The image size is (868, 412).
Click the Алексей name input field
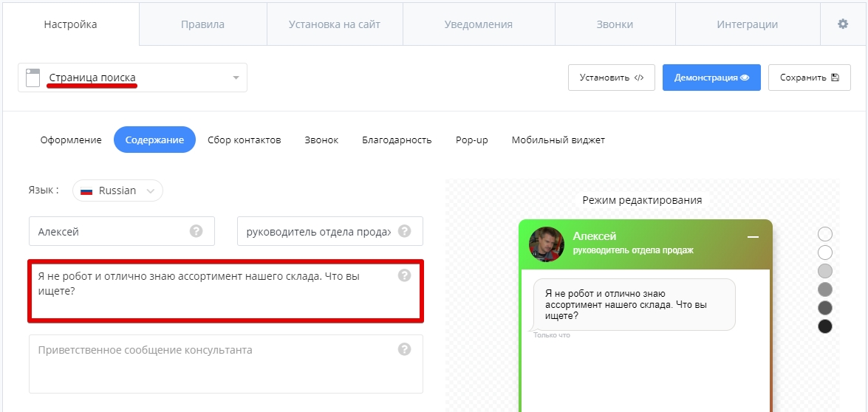(x=122, y=231)
